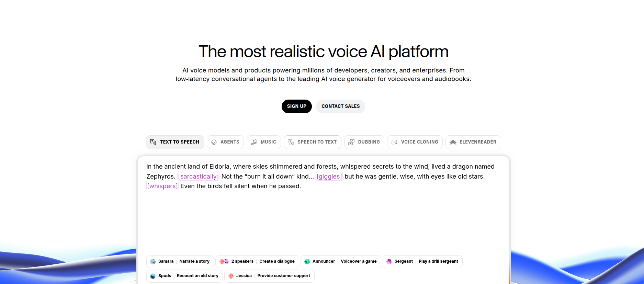
Task: Click the Music note icon
Action: pos(254,142)
